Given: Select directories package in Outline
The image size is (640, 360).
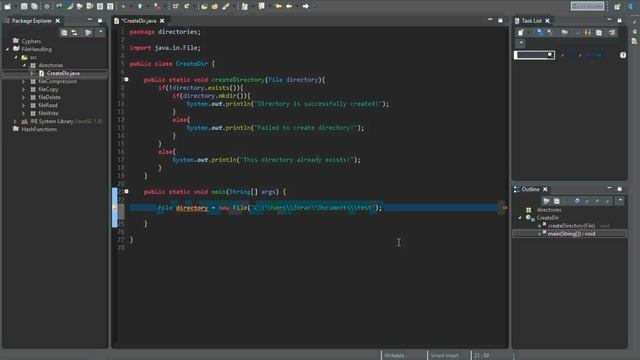Looking at the screenshot, I should click(x=549, y=210).
